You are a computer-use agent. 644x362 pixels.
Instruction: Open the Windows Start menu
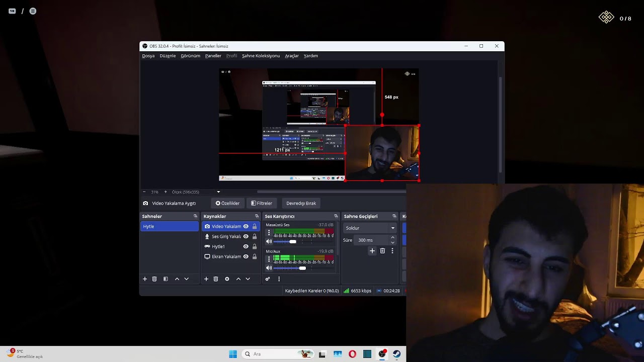point(233,354)
